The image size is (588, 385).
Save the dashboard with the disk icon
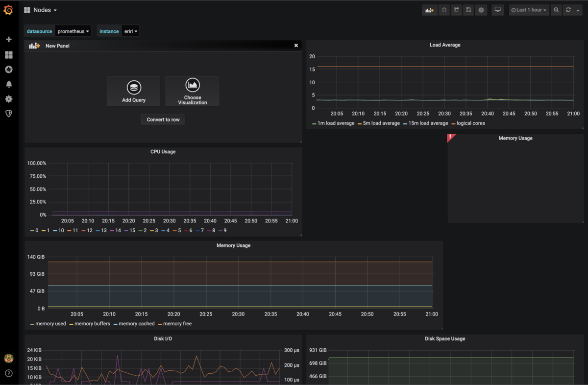click(468, 10)
